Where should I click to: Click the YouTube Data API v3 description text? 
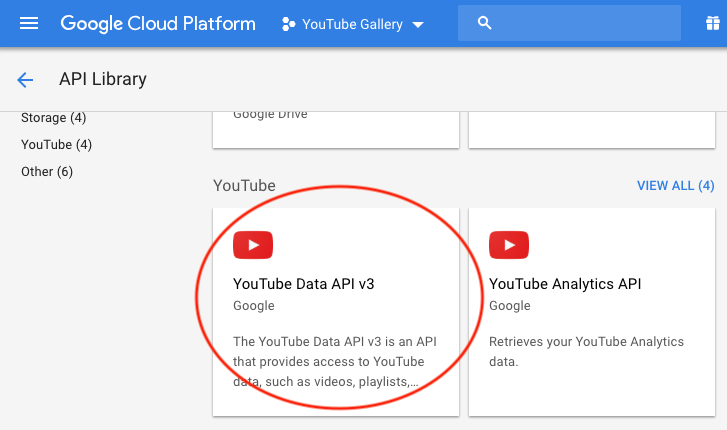[x=334, y=360]
